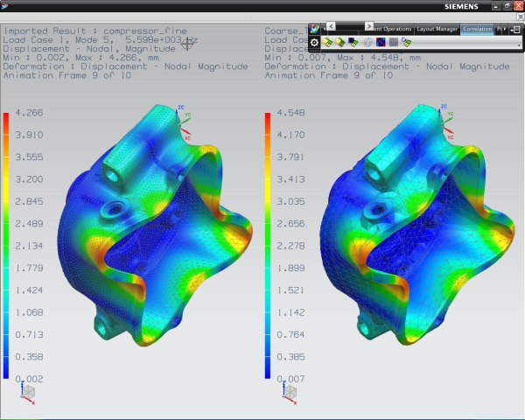Click the left scroll arrow above the tabs
The image size is (525, 420).
tap(329, 26)
